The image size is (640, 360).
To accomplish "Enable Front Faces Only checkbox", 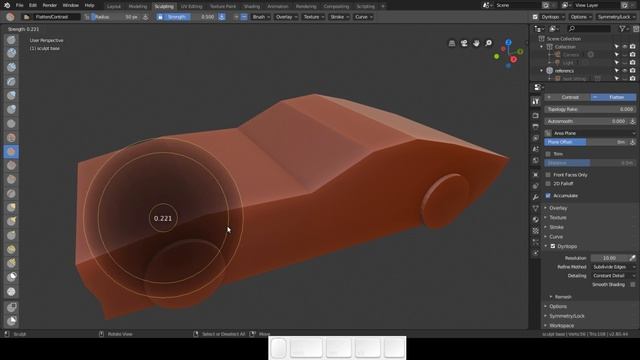I will [x=548, y=175].
